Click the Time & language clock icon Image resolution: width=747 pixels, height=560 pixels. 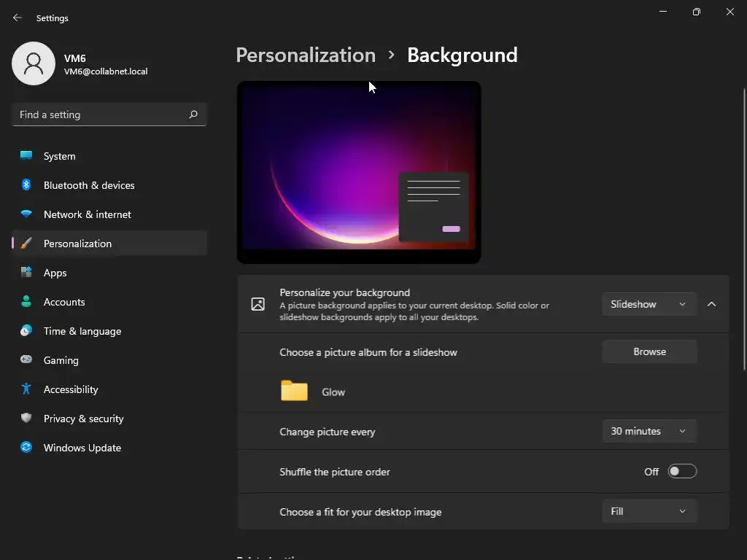click(x=26, y=330)
